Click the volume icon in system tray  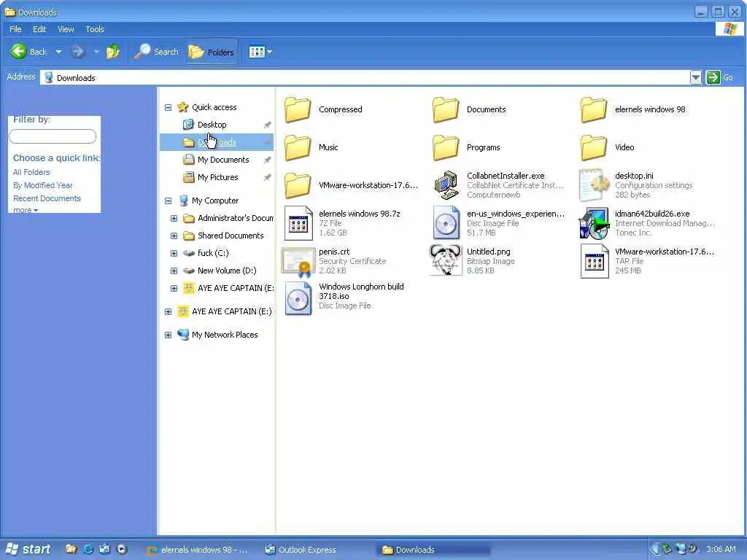tap(692, 549)
